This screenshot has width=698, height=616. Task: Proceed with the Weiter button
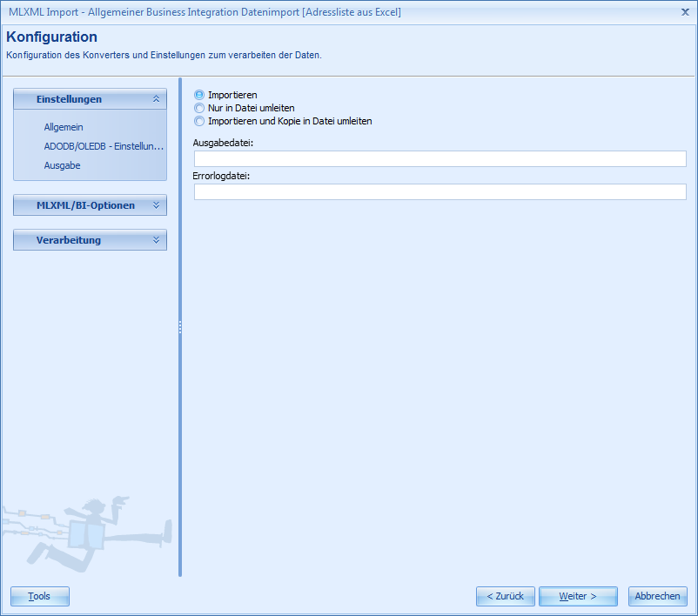pyautogui.click(x=577, y=596)
